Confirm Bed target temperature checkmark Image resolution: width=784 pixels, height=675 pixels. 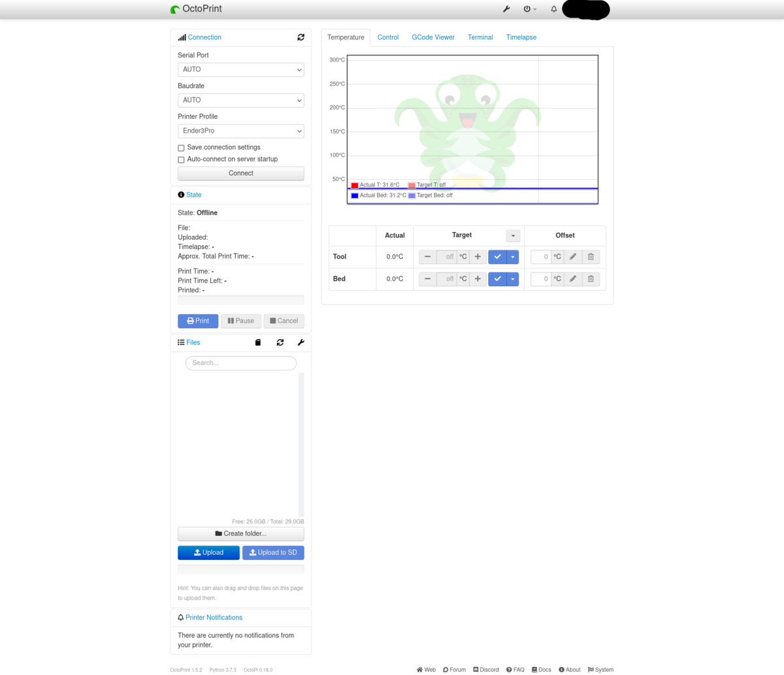(x=498, y=279)
